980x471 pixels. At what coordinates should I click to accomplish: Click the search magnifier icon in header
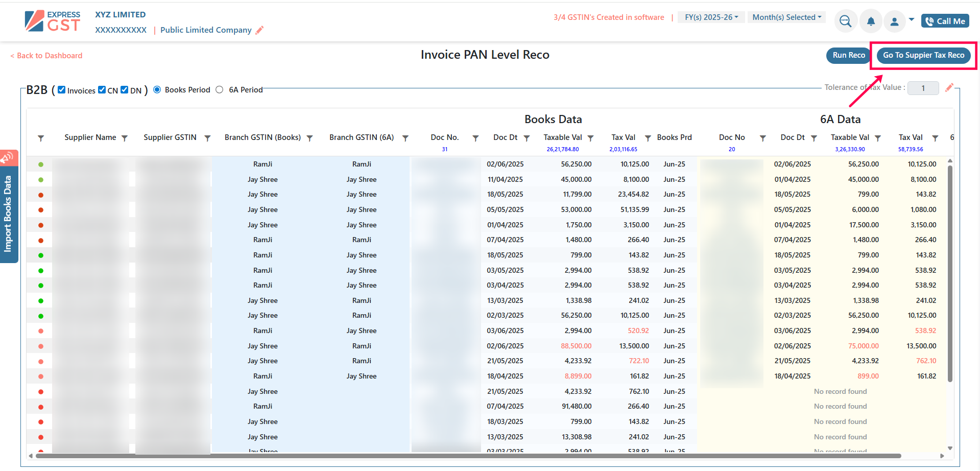845,21
